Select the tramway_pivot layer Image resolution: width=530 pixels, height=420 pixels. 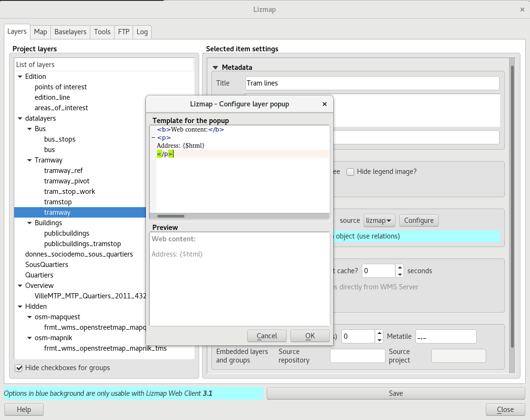point(67,181)
